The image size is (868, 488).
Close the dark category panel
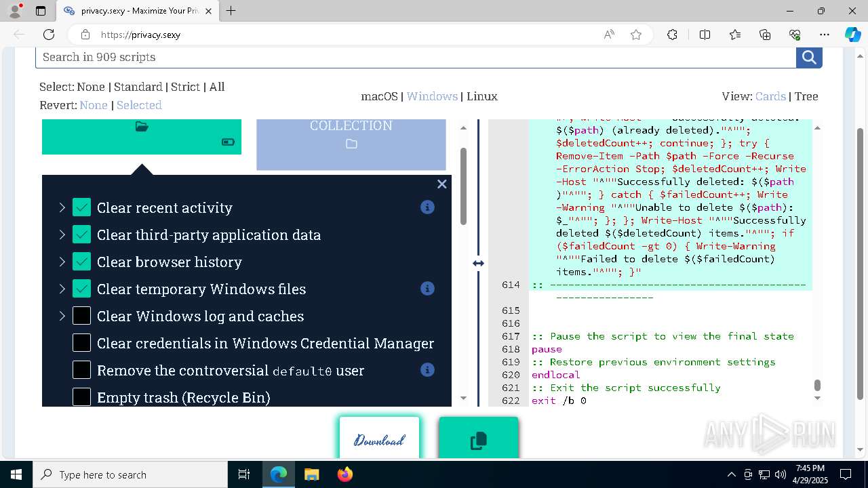click(442, 184)
